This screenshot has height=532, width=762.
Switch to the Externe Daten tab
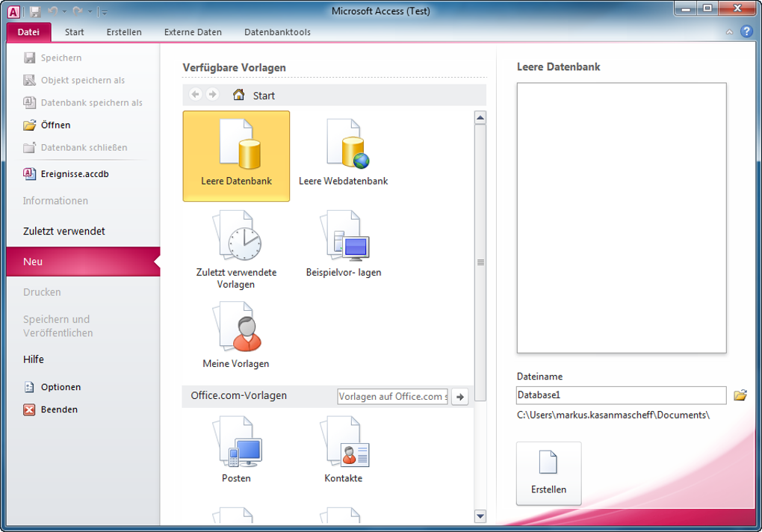tap(193, 32)
